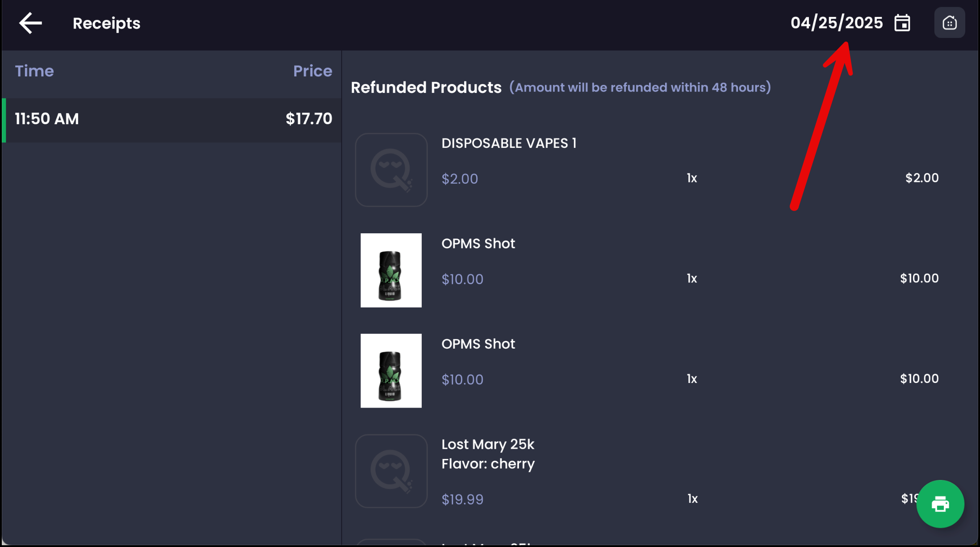Click the Time column header

pyautogui.click(x=34, y=71)
